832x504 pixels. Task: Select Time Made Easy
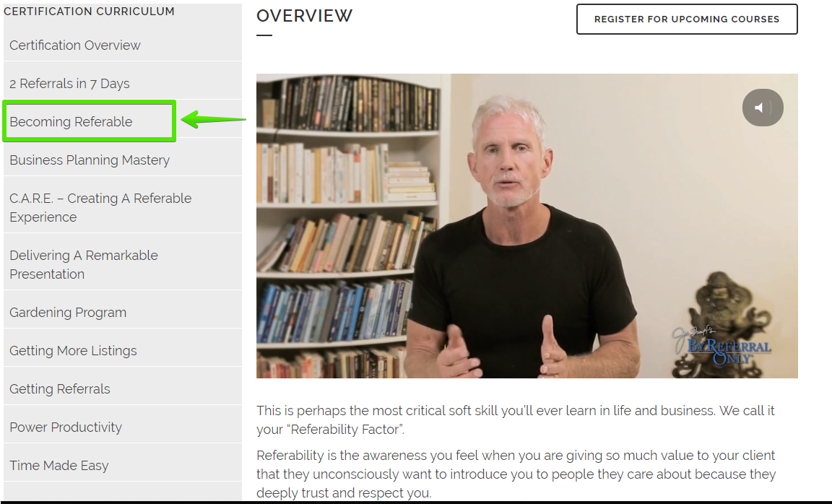123,465
